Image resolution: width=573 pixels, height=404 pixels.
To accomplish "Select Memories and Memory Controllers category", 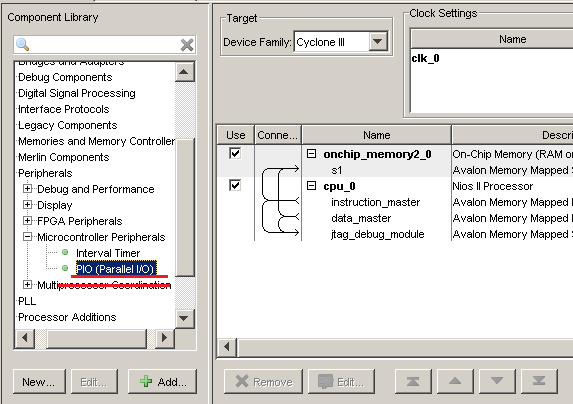I will tap(96, 141).
